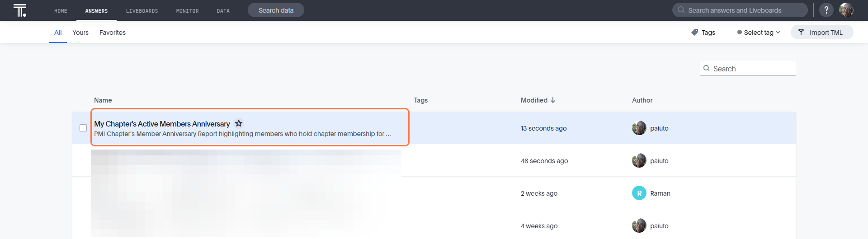Screen dimensions: 868x239
Task: Click the '13 seconds ago' modified value
Action: click(543, 128)
